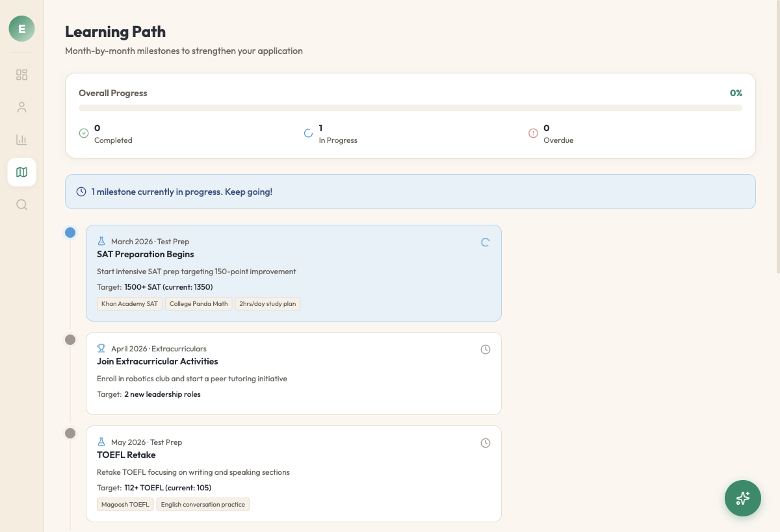The width and height of the screenshot is (780, 532).
Task: Open the profile person icon in sidebar
Action: click(21, 107)
